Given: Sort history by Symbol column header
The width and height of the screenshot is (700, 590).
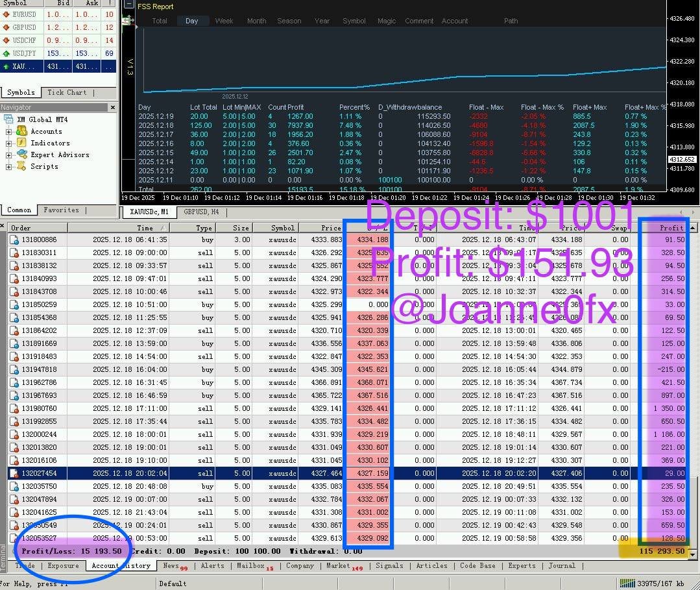Looking at the screenshot, I should 276,228.
